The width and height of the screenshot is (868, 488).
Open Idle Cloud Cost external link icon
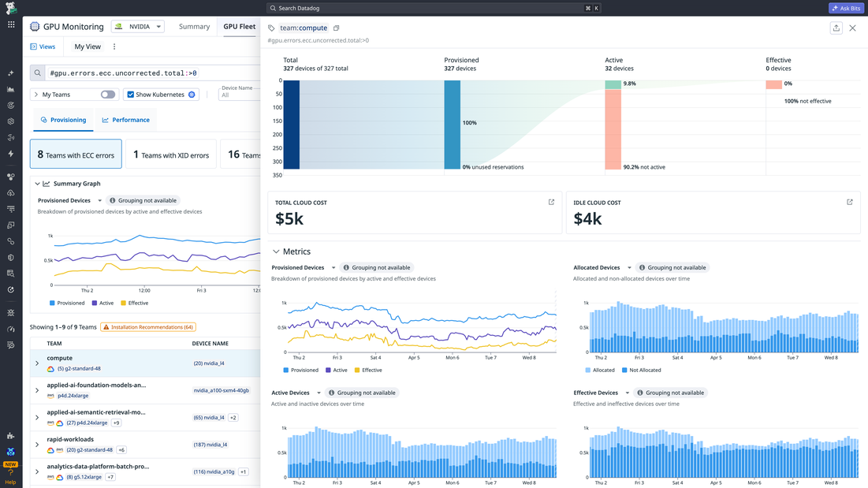[850, 203]
